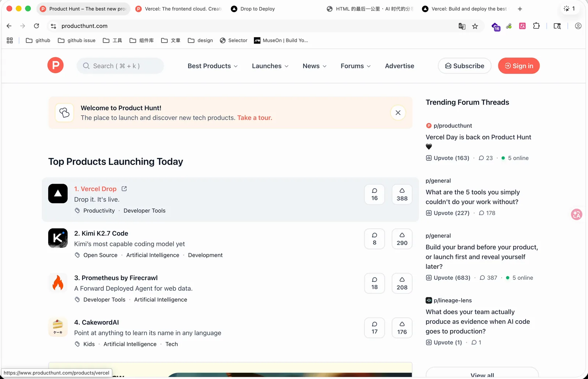Upvote Kimi K2.7 Code at 290
588x379 pixels.
click(x=402, y=239)
